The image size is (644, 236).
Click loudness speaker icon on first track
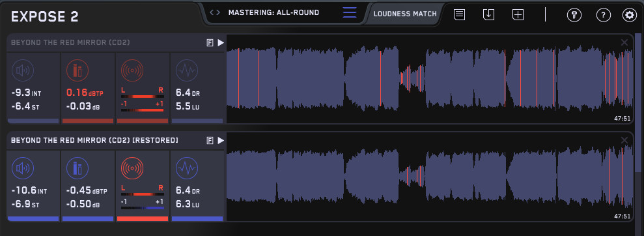pyautogui.click(x=23, y=70)
